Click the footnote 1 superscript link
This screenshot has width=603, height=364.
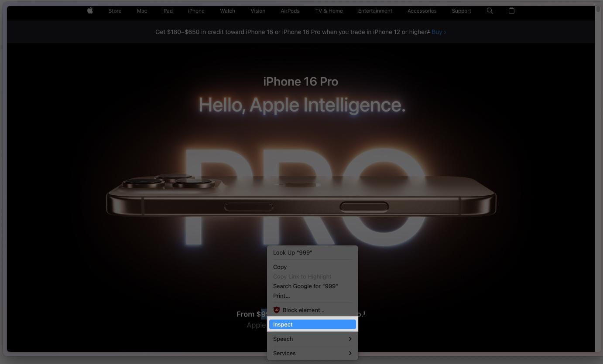pos(364,313)
